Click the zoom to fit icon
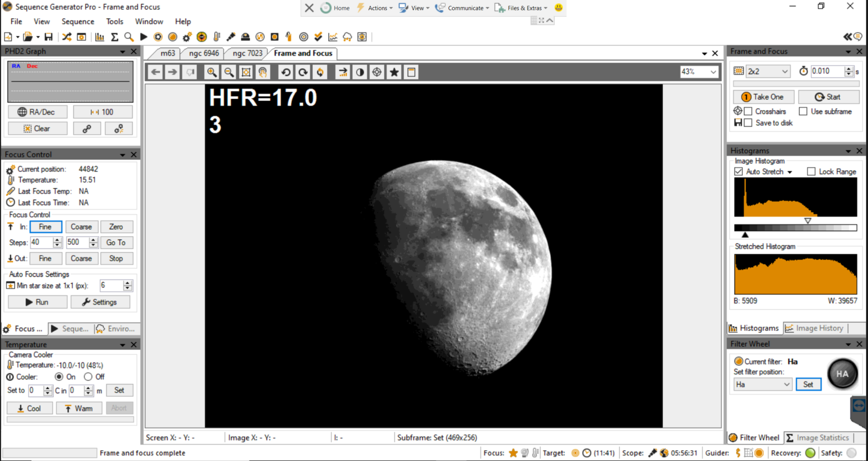 246,72
